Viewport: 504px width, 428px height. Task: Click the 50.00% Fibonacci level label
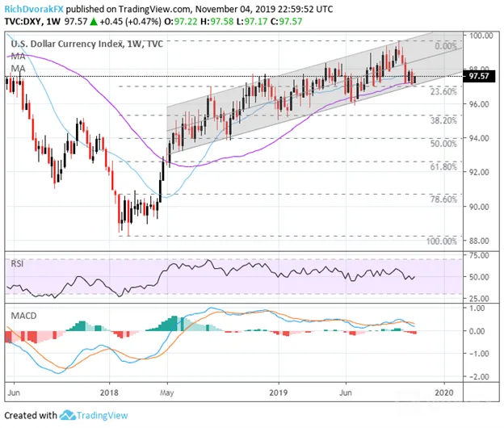pos(443,144)
